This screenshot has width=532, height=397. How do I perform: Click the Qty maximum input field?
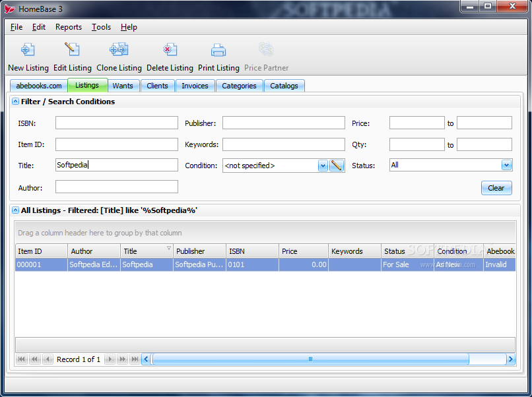[x=484, y=144]
